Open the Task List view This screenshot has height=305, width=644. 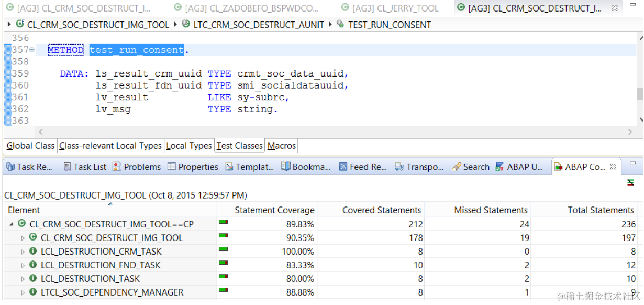pyautogui.click(x=85, y=167)
